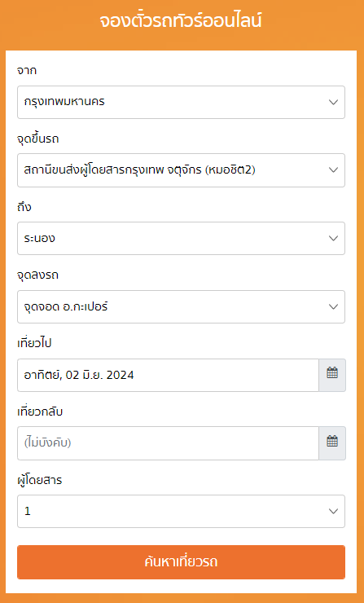Click the departure date field อาทิตย์, 02 มิ.ย. 2024
This screenshot has width=364, height=603.
pyautogui.click(x=168, y=375)
